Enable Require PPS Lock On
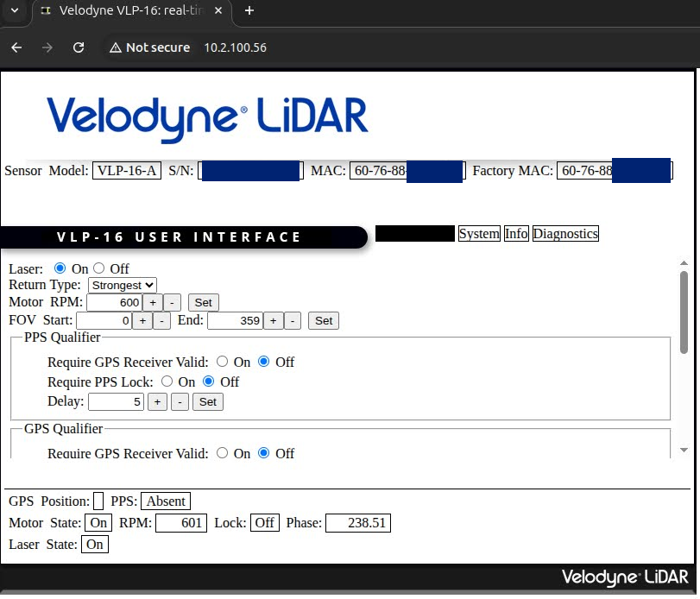This screenshot has width=700, height=599. pyautogui.click(x=167, y=381)
